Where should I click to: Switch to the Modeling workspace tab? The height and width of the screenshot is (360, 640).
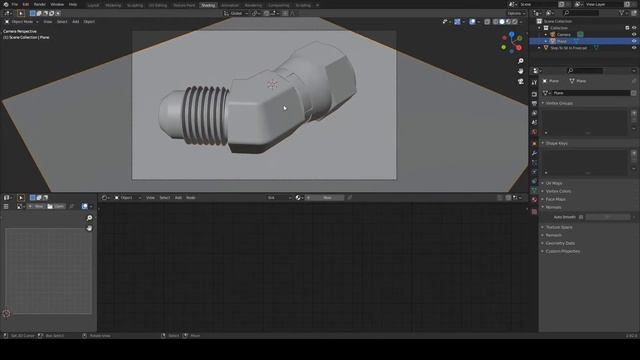[113, 5]
